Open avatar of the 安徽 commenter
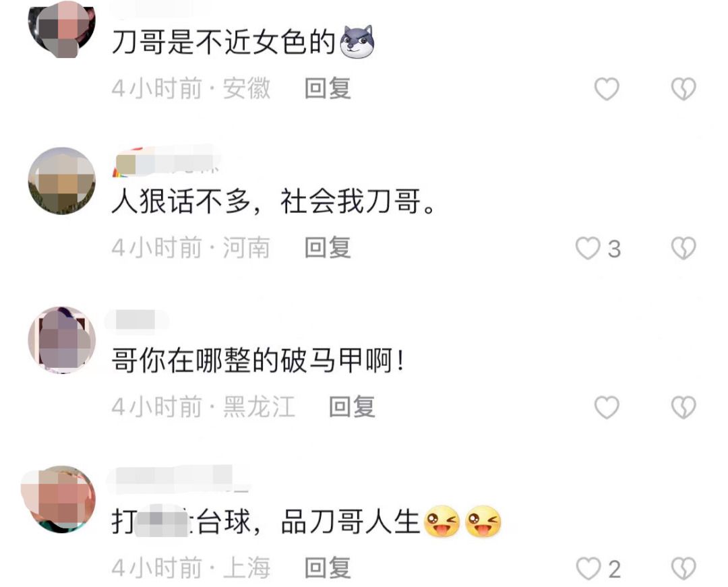Image resolution: width=728 pixels, height=587 pixels. pos(62,29)
